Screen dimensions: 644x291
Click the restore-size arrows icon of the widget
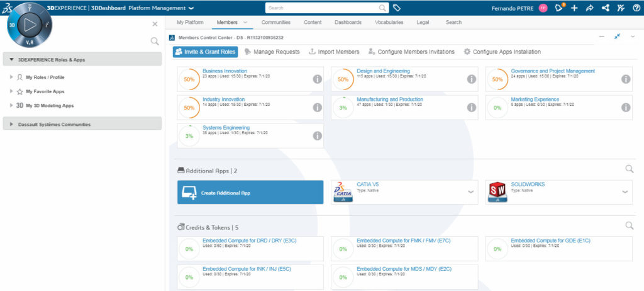pyautogui.click(x=617, y=37)
